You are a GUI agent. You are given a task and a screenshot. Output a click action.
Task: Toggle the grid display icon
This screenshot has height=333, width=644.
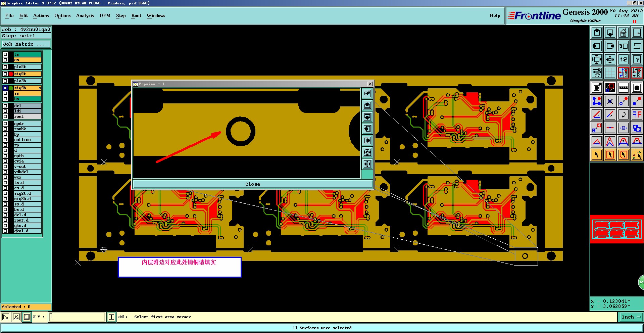610,73
